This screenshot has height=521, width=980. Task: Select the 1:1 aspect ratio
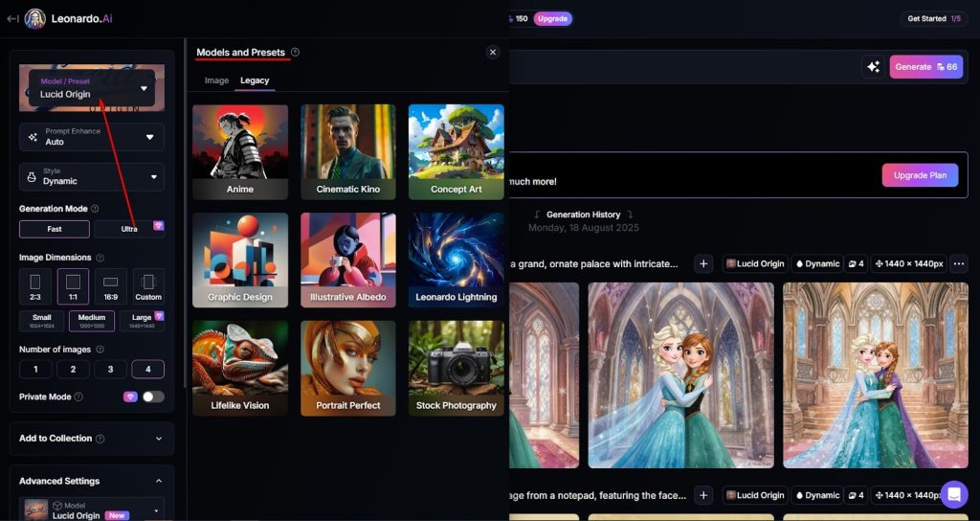(x=73, y=286)
